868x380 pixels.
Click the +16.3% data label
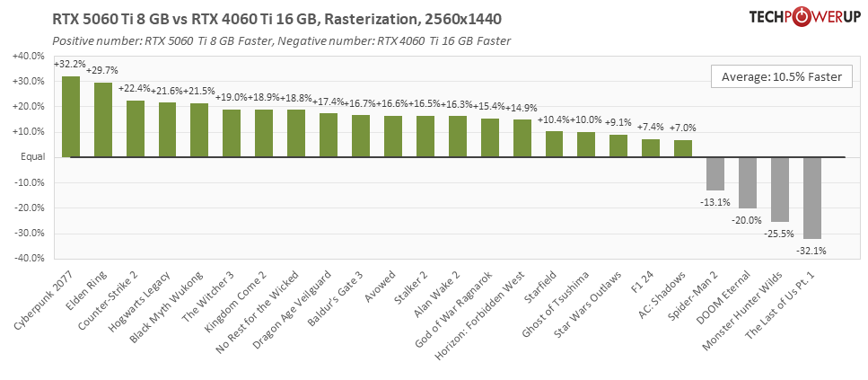[x=456, y=103]
